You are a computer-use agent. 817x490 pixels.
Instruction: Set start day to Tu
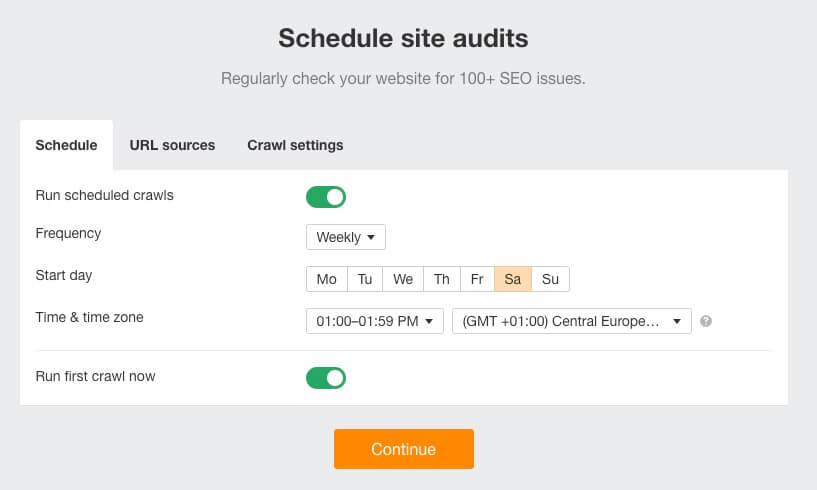[365, 279]
